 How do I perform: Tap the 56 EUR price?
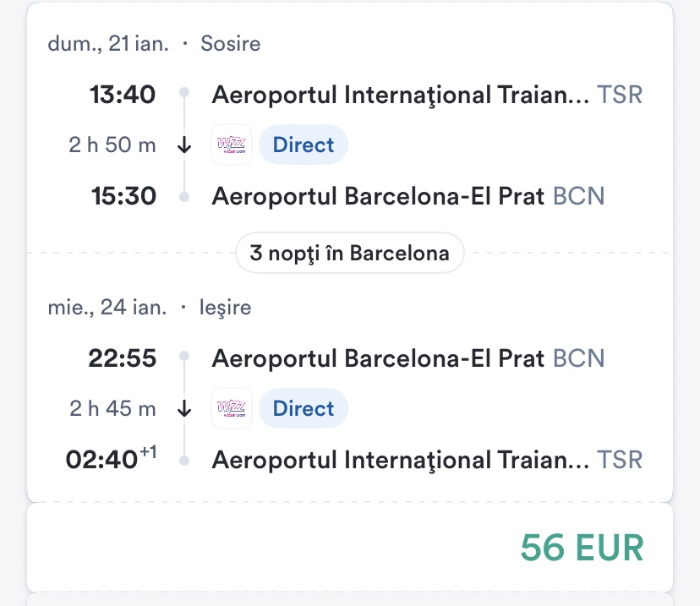click(582, 548)
